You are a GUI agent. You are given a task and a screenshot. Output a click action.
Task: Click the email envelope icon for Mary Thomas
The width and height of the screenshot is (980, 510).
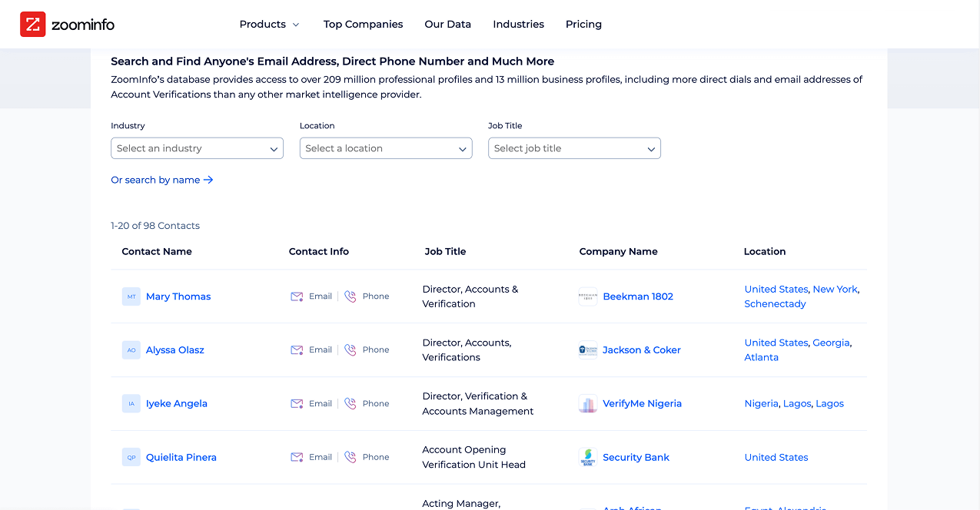pyautogui.click(x=297, y=296)
